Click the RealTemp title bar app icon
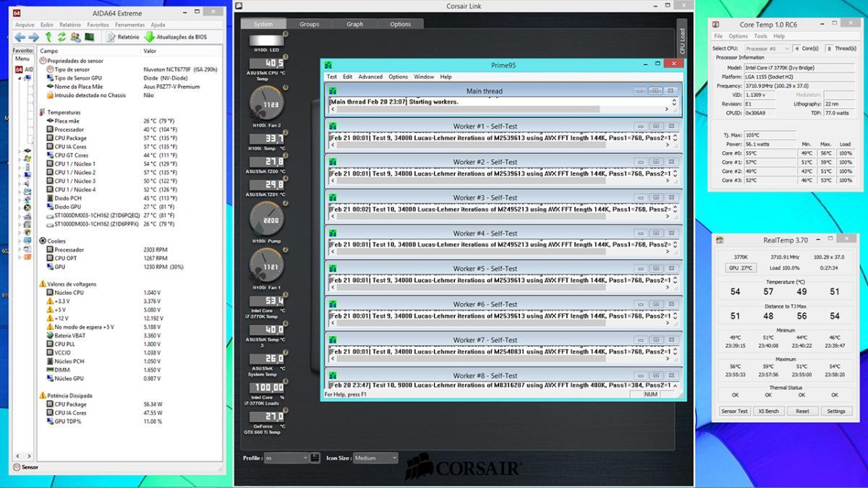Image resolution: width=868 pixels, height=488 pixels. [720, 240]
